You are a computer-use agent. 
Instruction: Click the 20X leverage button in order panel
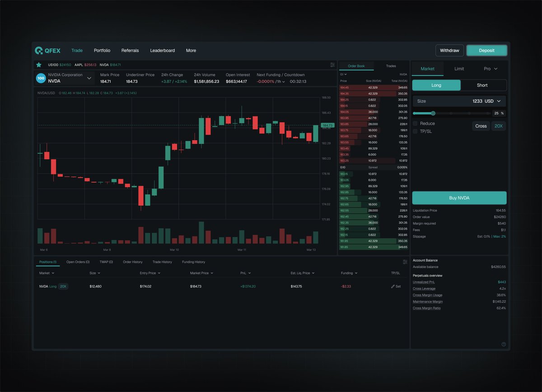pyautogui.click(x=499, y=126)
